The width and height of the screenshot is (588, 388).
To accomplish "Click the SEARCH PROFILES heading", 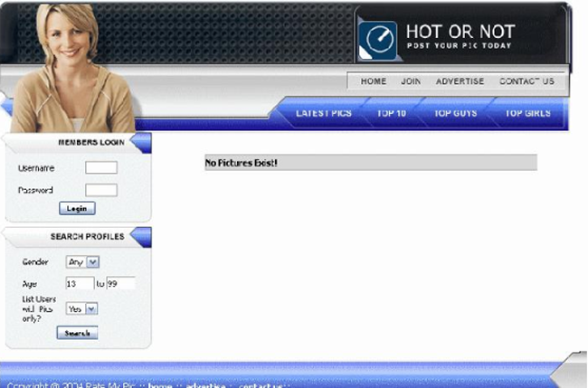I will pos(88,237).
